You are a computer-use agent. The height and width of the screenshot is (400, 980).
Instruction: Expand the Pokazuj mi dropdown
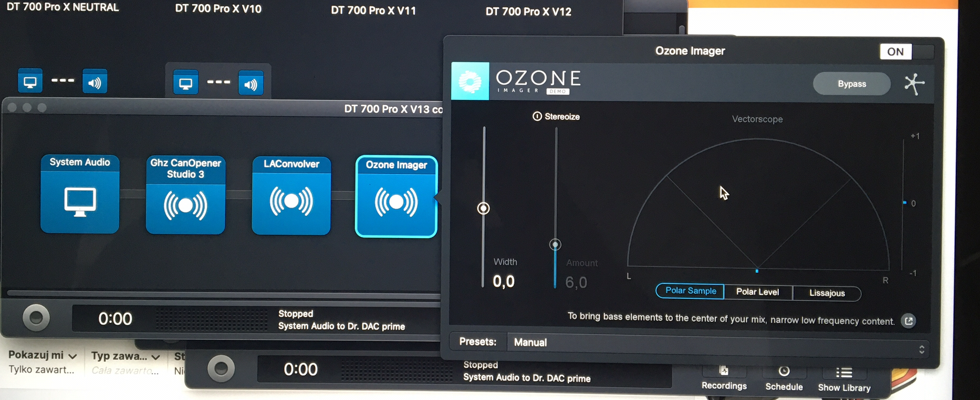[43, 356]
